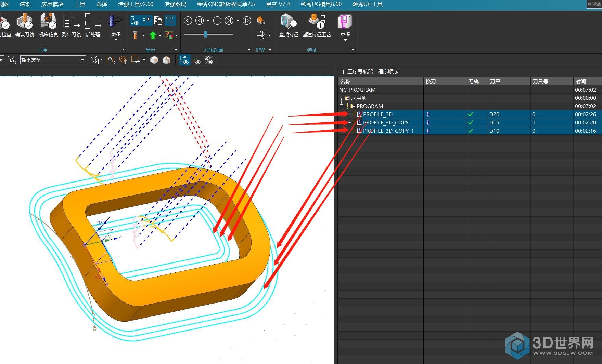
Task: Click 创建特征工艺 create feature process
Action: coord(317,25)
